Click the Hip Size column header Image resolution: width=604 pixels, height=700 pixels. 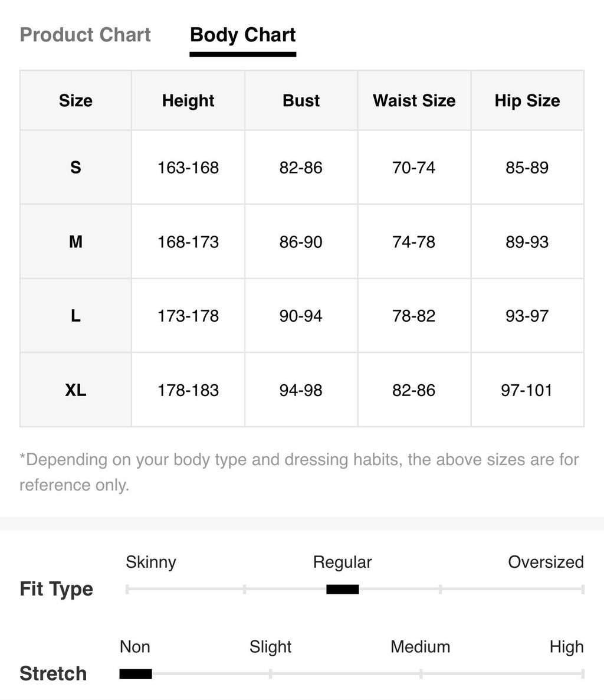pyautogui.click(x=527, y=100)
